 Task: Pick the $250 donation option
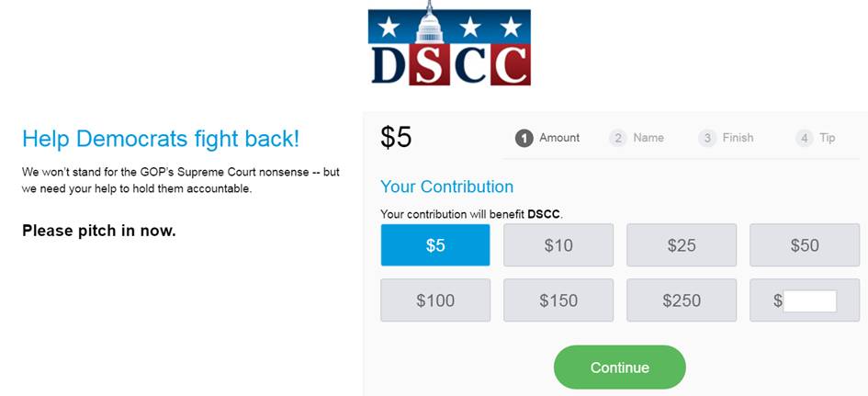(682, 300)
